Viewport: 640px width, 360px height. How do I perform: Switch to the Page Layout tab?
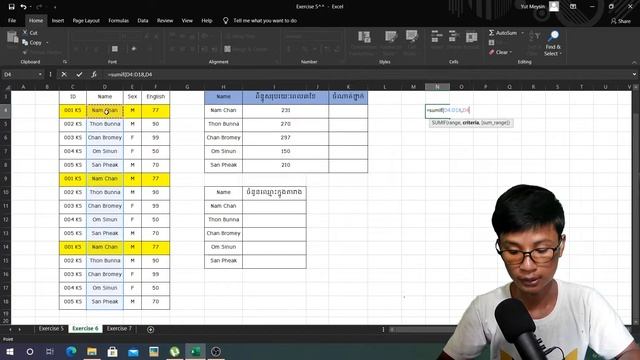tap(86, 20)
